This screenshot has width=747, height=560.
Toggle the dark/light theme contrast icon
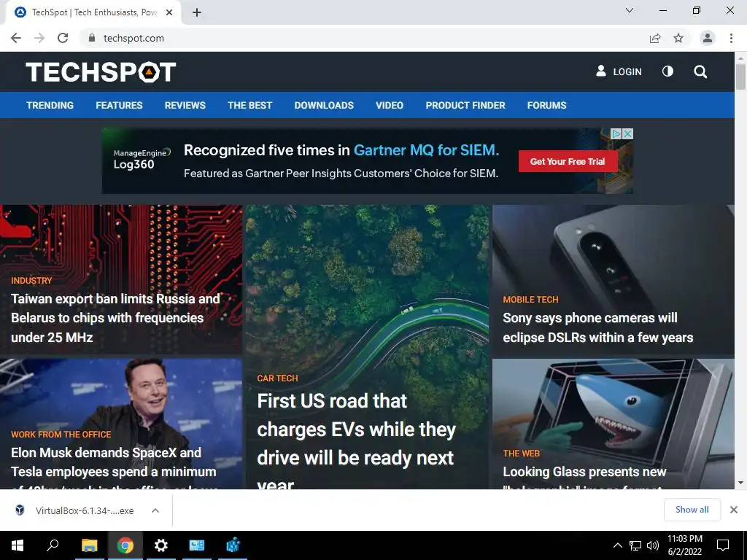(667, 71)
